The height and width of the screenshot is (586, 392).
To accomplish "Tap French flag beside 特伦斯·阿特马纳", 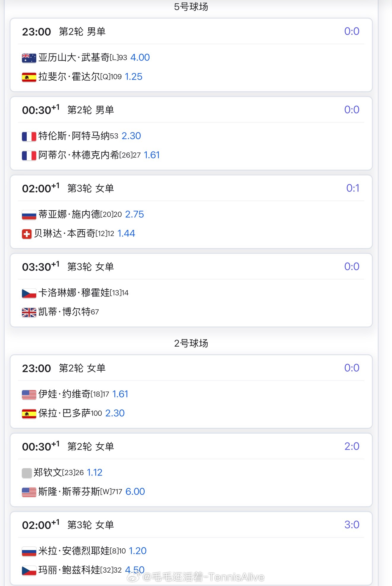I will (29, 137).
